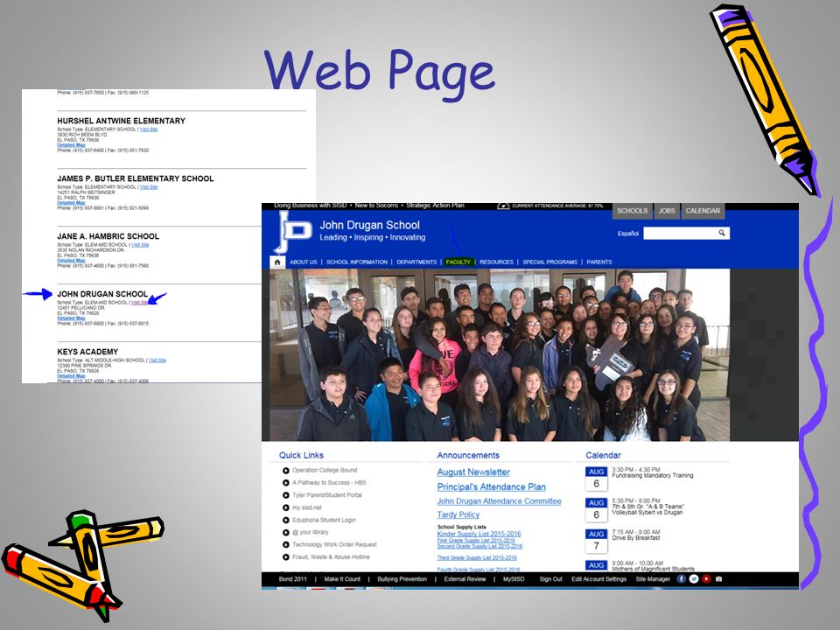Click the camera icon in footer
Viewport: 840px width, 630px height.
coord(719,579)
